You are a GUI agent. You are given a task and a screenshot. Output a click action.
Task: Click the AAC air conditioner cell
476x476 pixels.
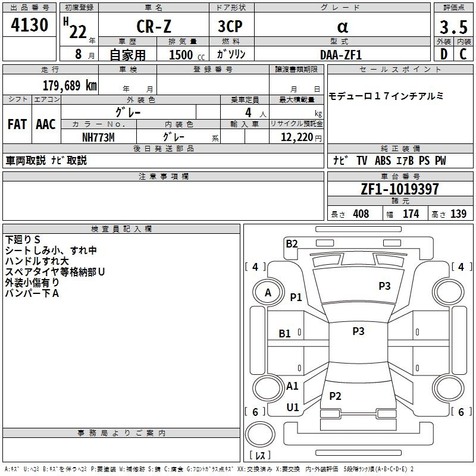point(46,124)
